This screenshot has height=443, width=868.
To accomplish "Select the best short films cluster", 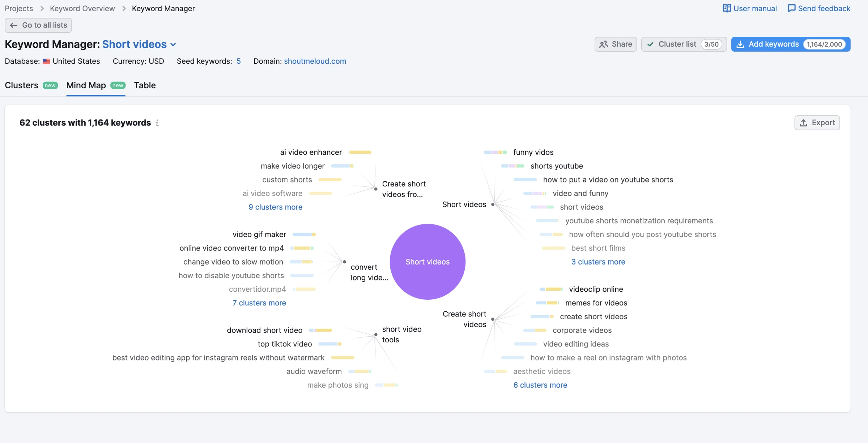I will [598, 248].
